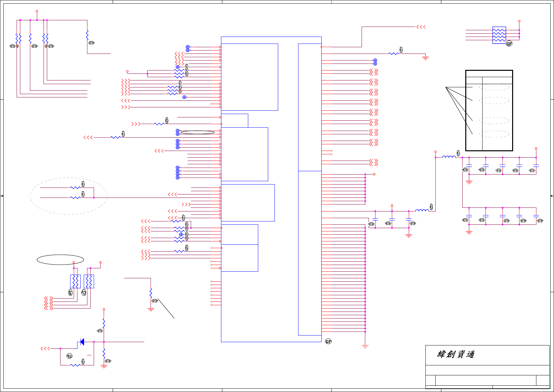The image size is (554, 392).
Task: Select the blue four-resistor array block
Action: (x=499, y=35)
